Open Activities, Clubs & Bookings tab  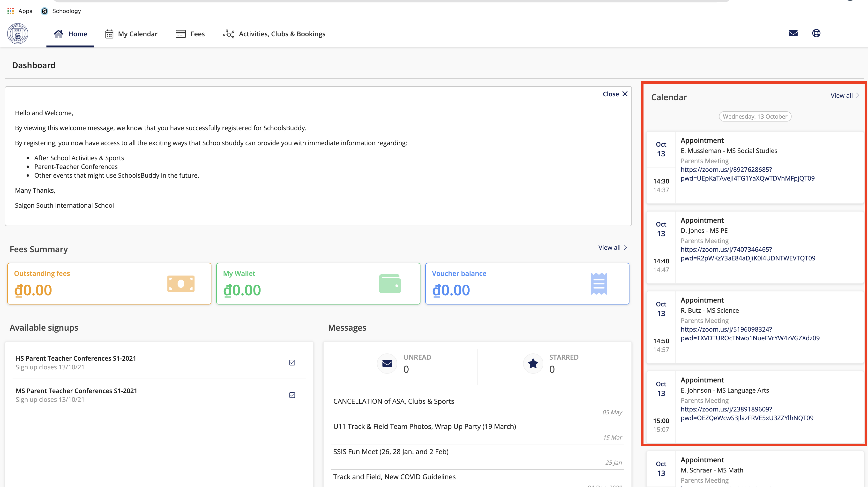pyautogui.click(x=274, y=34)
